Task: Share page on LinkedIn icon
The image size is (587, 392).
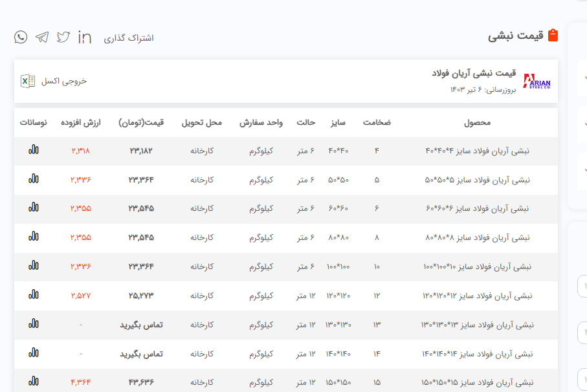Action: click(85, 38)
